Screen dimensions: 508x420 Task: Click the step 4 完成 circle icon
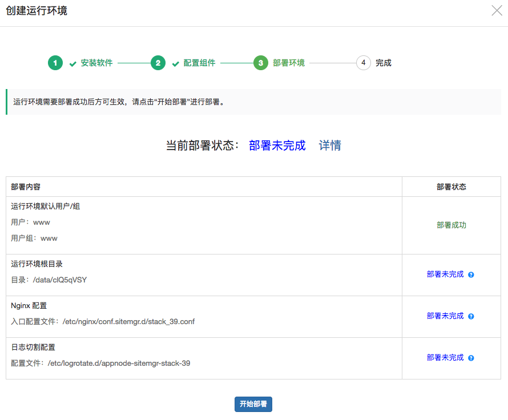coord(364,63)
